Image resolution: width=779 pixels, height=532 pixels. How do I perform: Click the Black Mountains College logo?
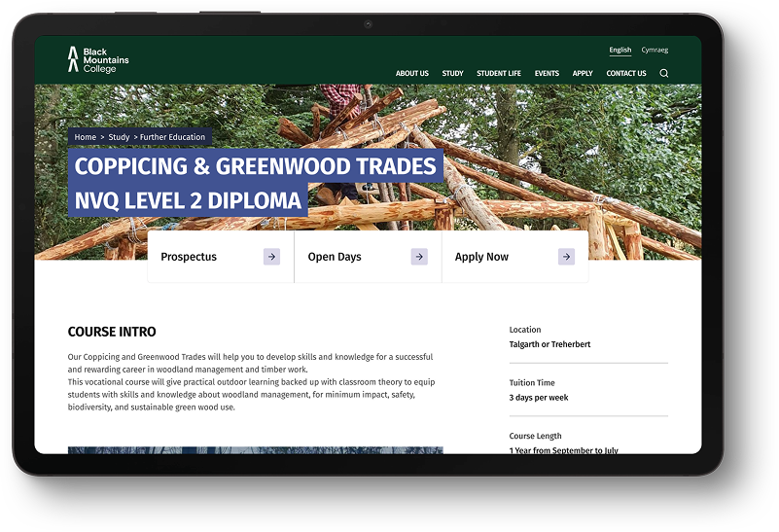point(97,60)
